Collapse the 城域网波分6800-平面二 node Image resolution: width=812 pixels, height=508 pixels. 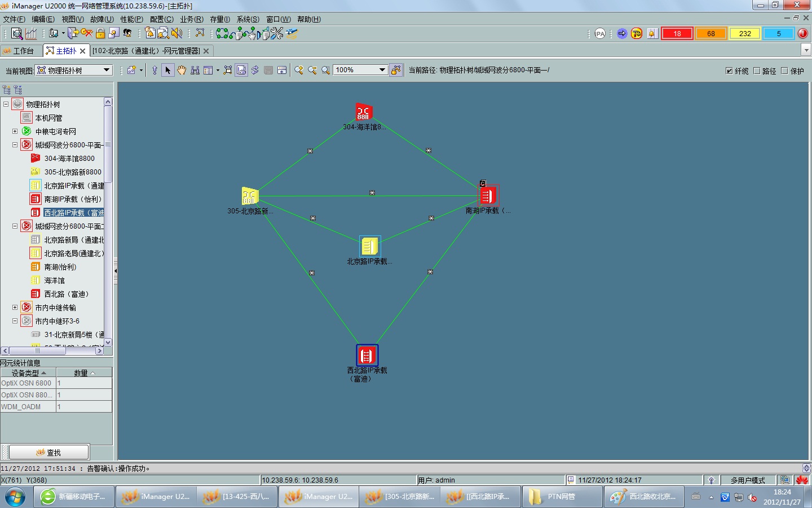tap(15, 226)
